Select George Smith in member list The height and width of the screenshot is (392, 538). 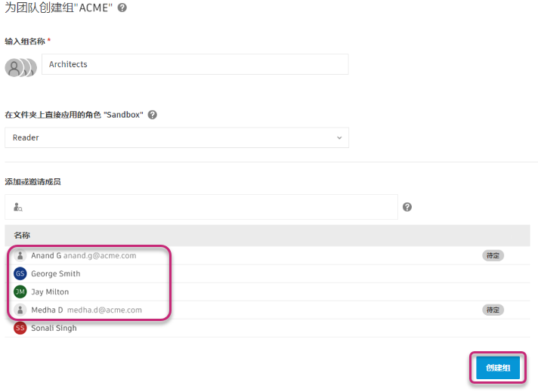click(x=267, y=273)
